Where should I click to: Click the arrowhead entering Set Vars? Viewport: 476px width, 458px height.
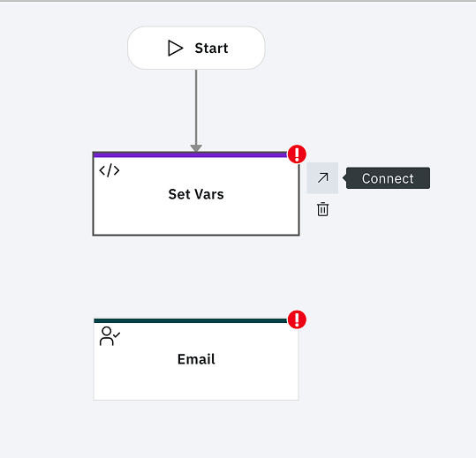tap(196, 148)
